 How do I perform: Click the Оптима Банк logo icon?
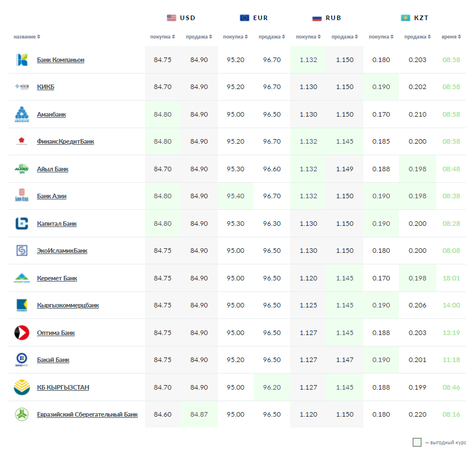pyautogui.click(x=22, y=333)
